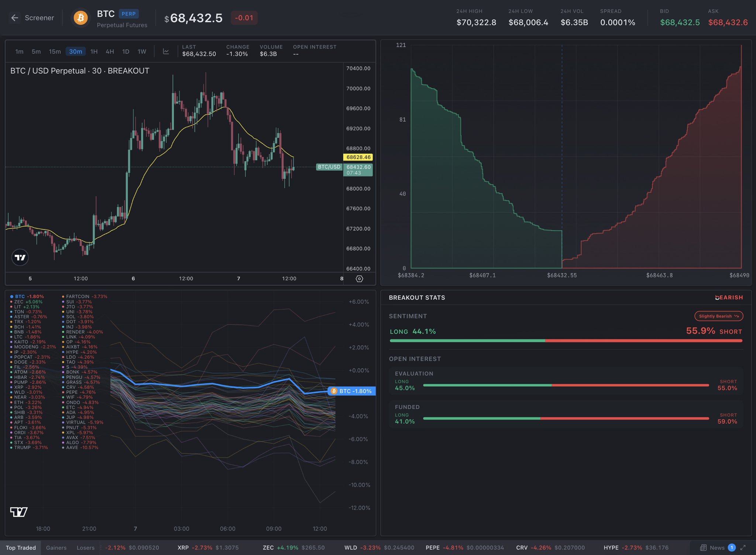Open chart settings gear on time axis
The width and height of the screenshot is (756, 555).
coord(359,279)
